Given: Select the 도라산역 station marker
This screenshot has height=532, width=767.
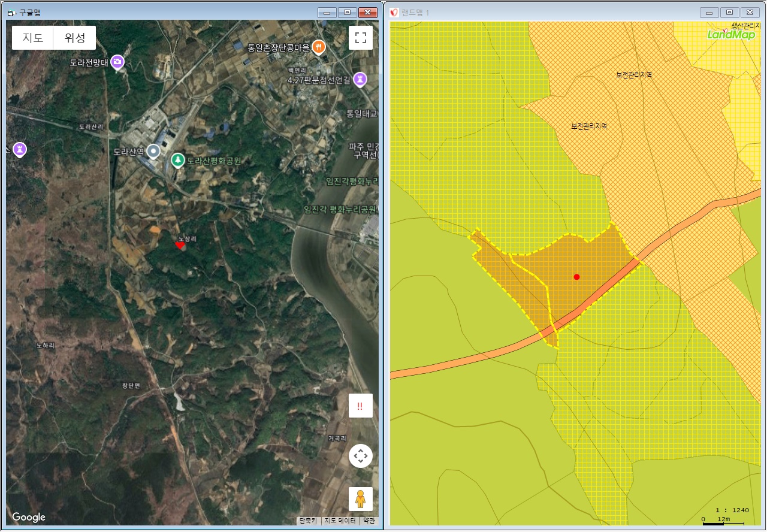Looking at the screenshot, I should click(x=154, y=152).
